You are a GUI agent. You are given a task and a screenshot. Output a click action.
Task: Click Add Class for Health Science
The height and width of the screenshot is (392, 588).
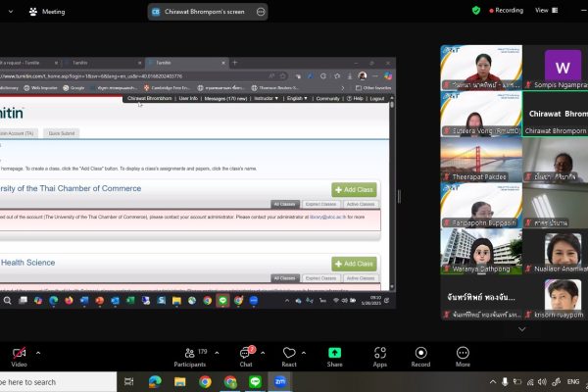point(354,264)
